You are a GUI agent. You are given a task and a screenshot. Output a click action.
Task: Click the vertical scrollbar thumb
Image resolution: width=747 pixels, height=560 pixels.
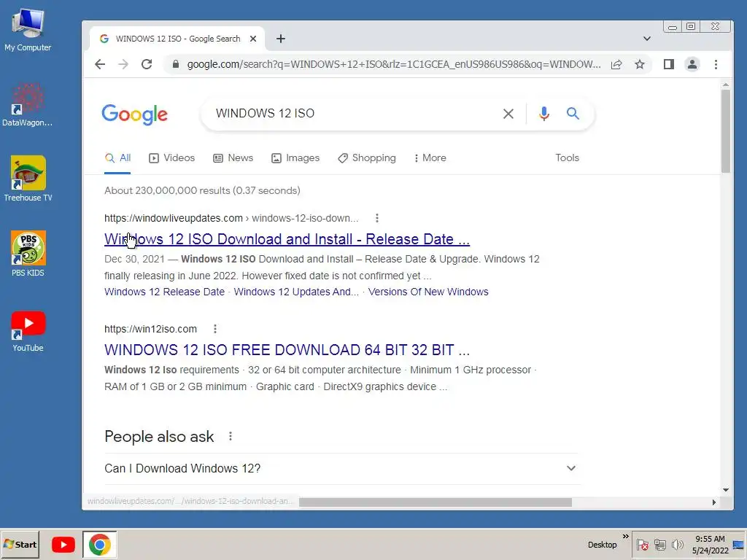point(726,131)
